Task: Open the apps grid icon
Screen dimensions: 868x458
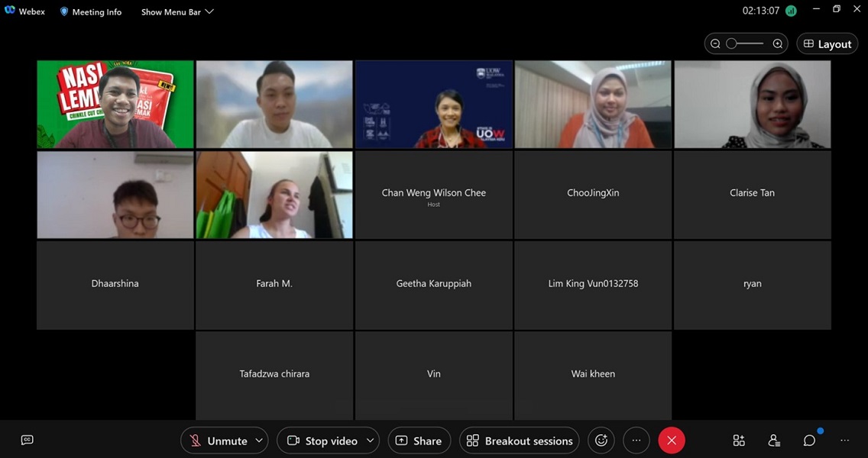Action: (x=739, y=440)
